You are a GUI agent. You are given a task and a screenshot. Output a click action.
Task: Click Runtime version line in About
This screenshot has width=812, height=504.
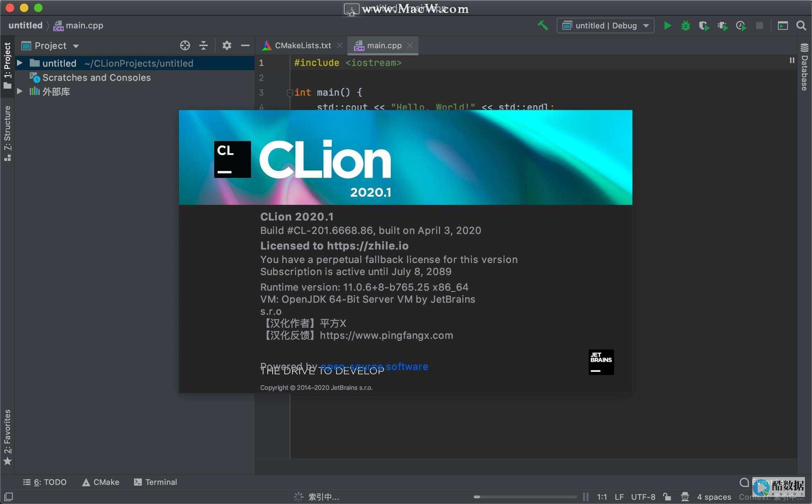click(x=364, y=287)
